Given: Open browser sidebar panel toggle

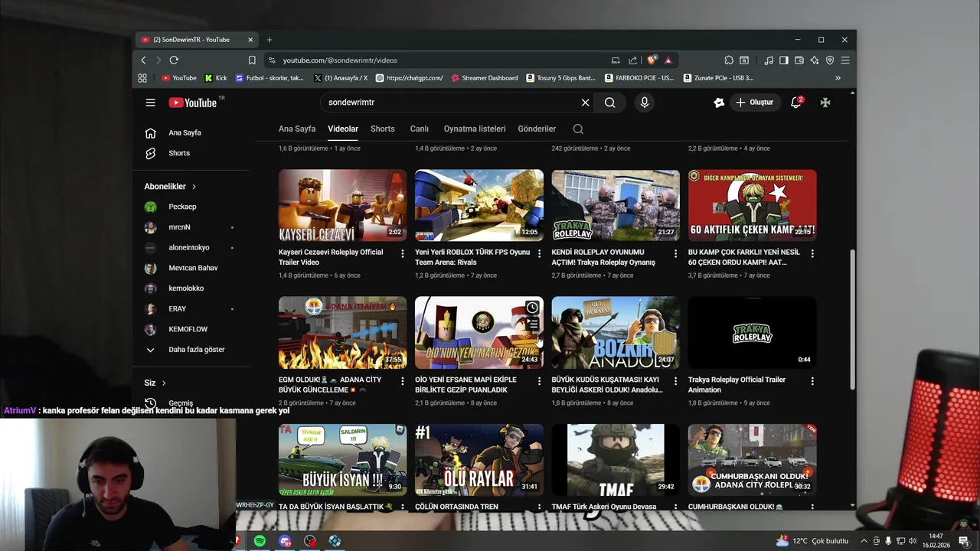Looking at the screenshot, I should 783,60.
